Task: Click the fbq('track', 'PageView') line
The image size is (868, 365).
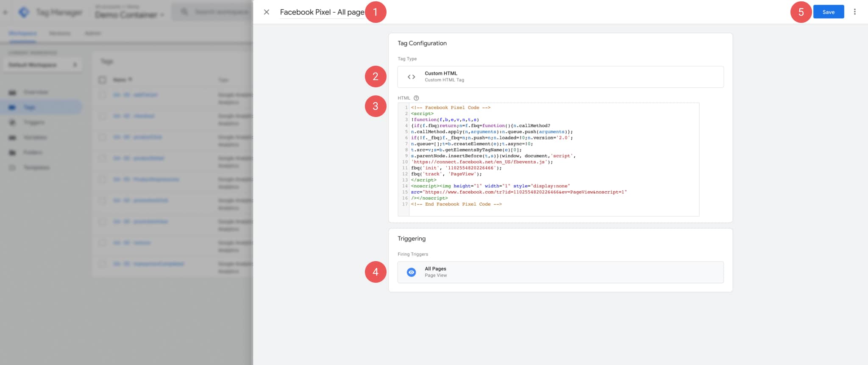Action: [446, 174]
